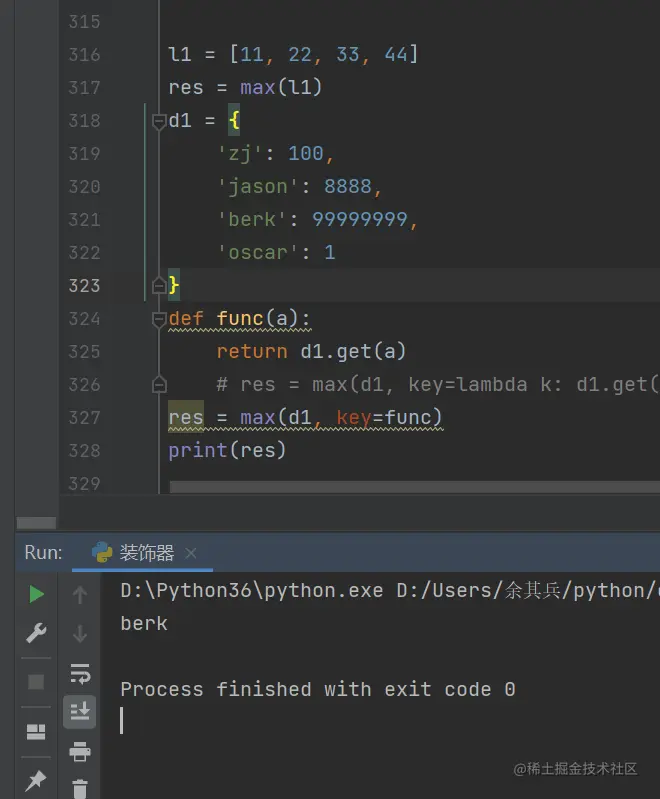Image resolution: width=660 pixels, height=799 pixels.
Task: Click 'key=func' argument on line 327
Action: click(x=389, y=418)
